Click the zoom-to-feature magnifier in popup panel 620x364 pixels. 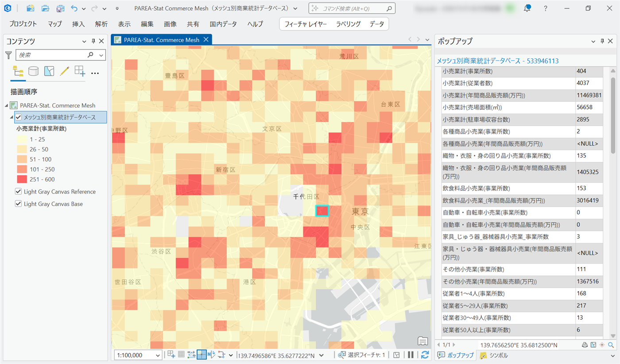point(611,345)
